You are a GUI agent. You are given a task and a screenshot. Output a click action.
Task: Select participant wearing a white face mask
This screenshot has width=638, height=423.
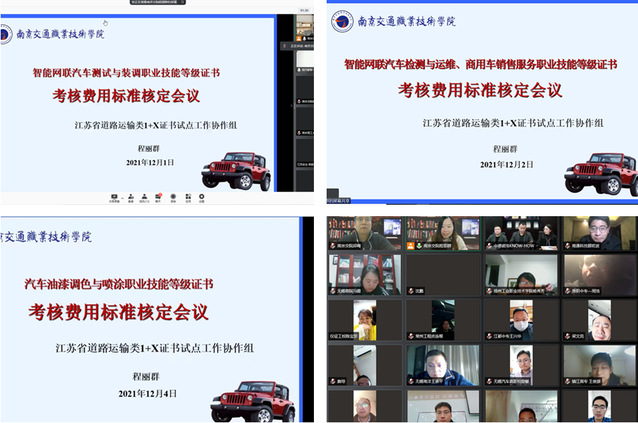tap(521, 321)
